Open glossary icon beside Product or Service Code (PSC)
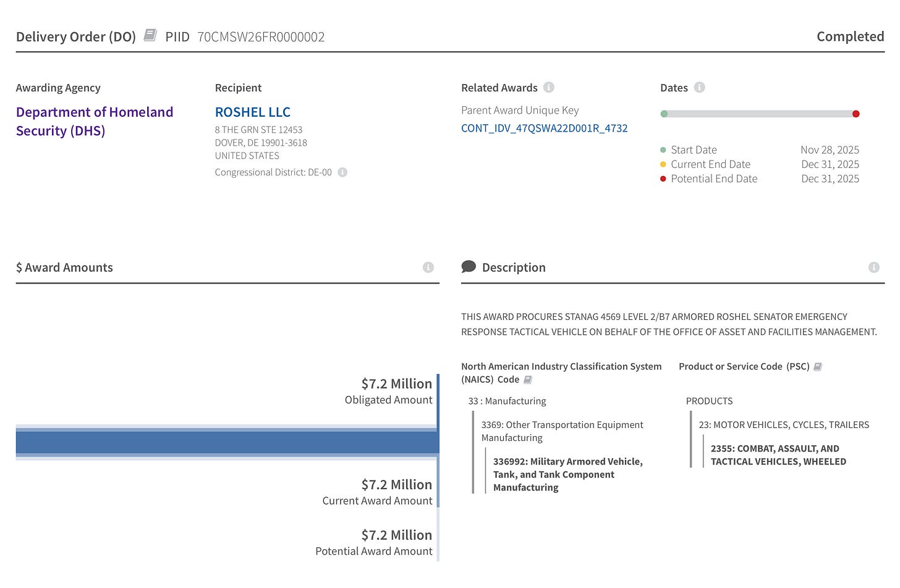The width and height of the screenshot is (900, 588). tap(818, 367)
